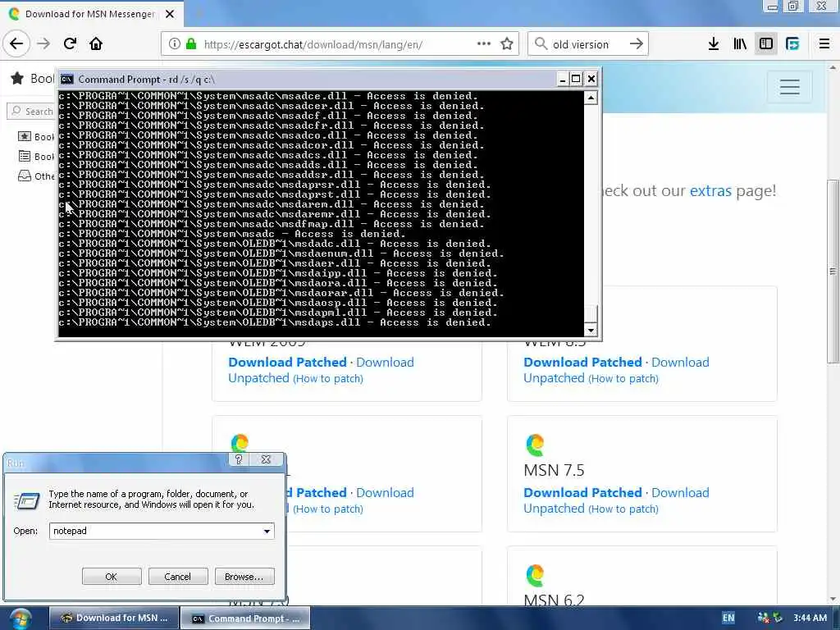Click the network tray icon
Screen dimensions: 840x630
pyautogui.click(x=764, y=618)
